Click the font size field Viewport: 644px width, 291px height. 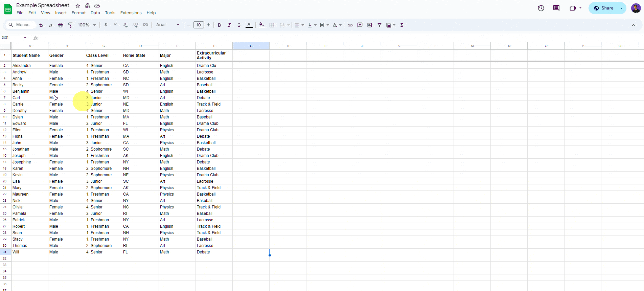coord(199,25)
